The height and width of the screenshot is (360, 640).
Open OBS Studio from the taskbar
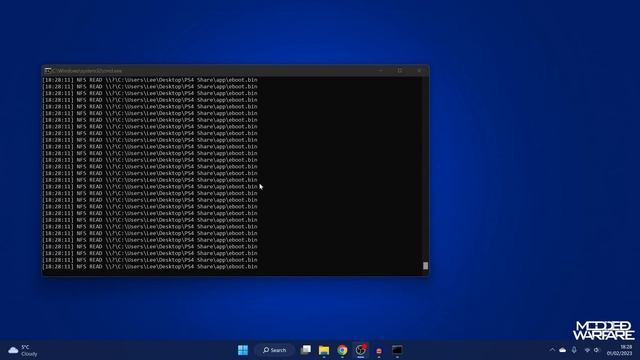tap(361, 350)
